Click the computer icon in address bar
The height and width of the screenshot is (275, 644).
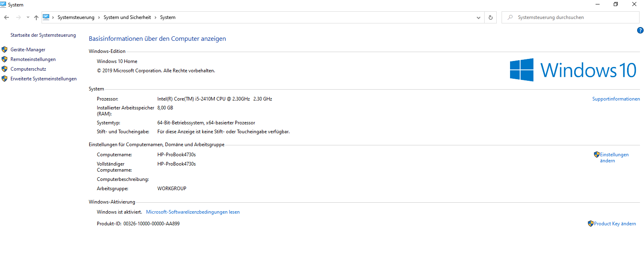[46, 17]
